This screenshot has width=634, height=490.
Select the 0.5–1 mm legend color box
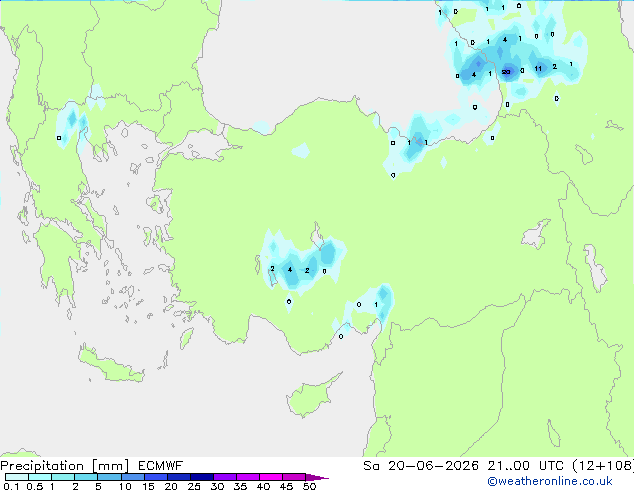coord(40,477)
